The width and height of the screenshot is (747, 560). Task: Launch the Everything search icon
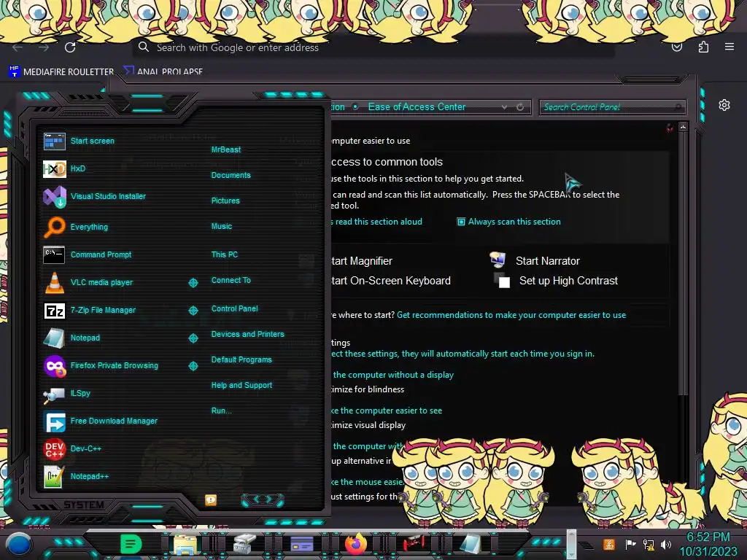click(x=54, y=227)
